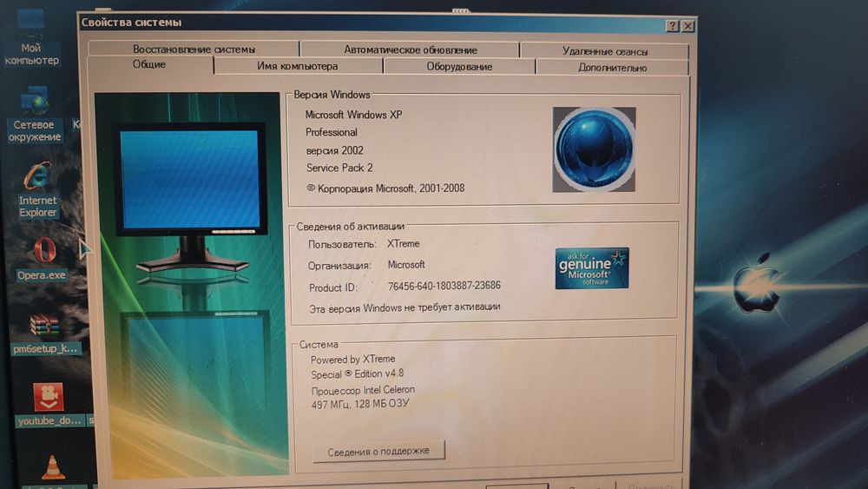The image size is (868, 489).
Task: Click the 'версия 2002' text
Action: [335, 150]
